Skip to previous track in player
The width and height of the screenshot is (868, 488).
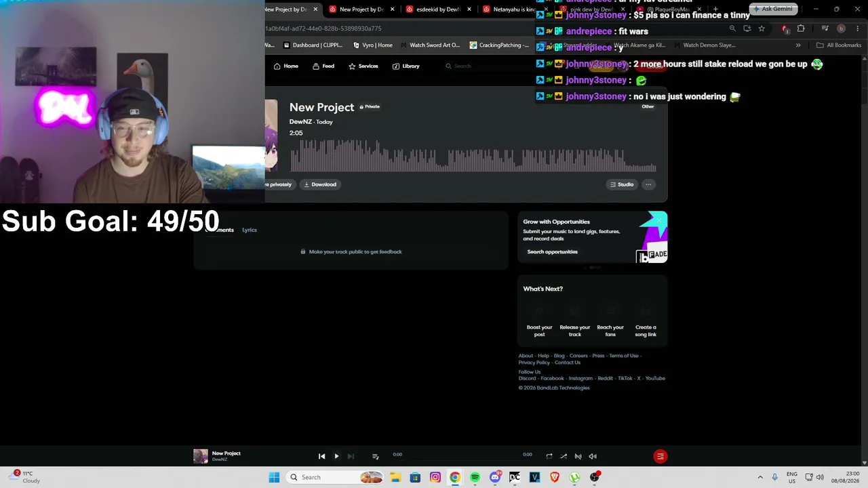(x=322, y=456)
